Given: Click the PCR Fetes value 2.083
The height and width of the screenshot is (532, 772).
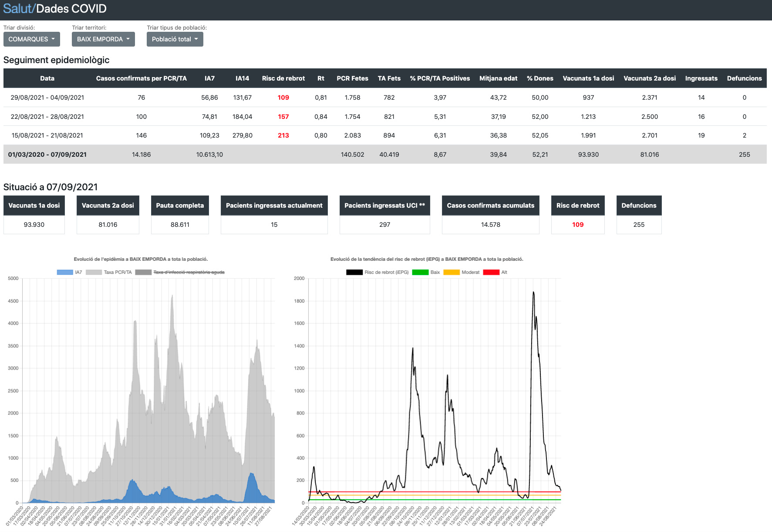Looking at the screenshot, I should click(353, 135).
